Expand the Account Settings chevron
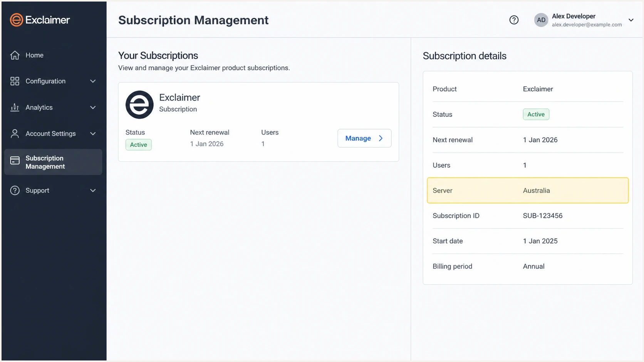This screenshot has height=362, width=644. tap(93, 133)
